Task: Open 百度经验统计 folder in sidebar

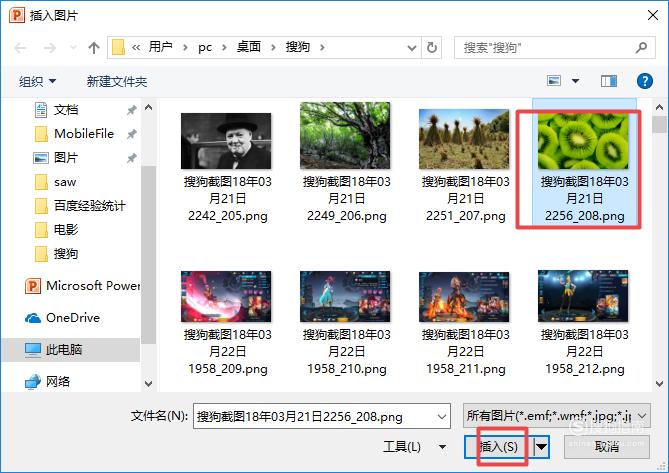Action: coord(80,206)
